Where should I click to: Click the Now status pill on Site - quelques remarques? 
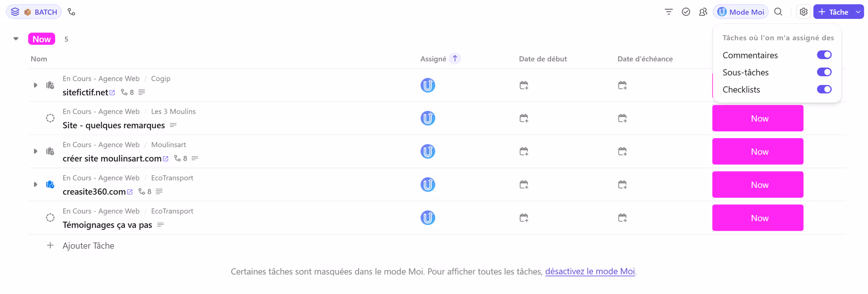click(x=758, y=118)
